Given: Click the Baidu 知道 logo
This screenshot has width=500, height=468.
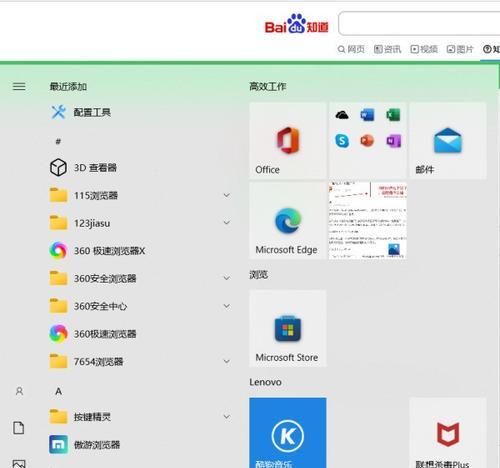Looking at the screenshot, I should (297, 24).
